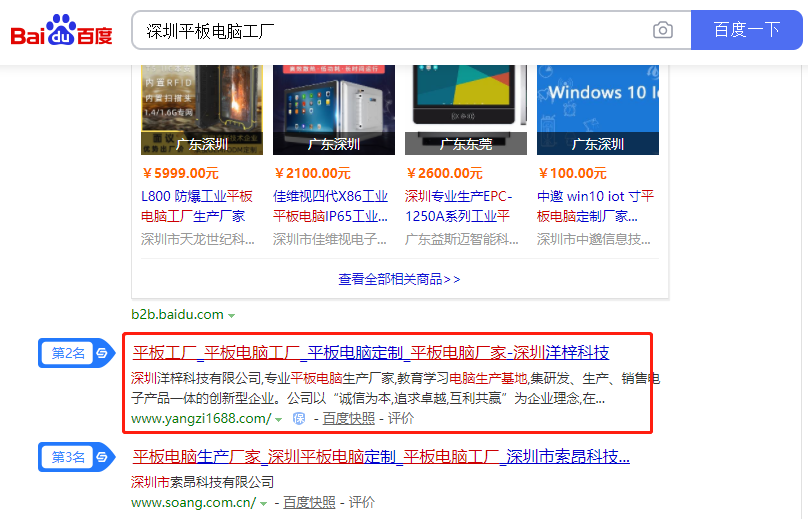Click the Baidu logo
Viewport: 808px width, 519px height.
coord(61,30)
